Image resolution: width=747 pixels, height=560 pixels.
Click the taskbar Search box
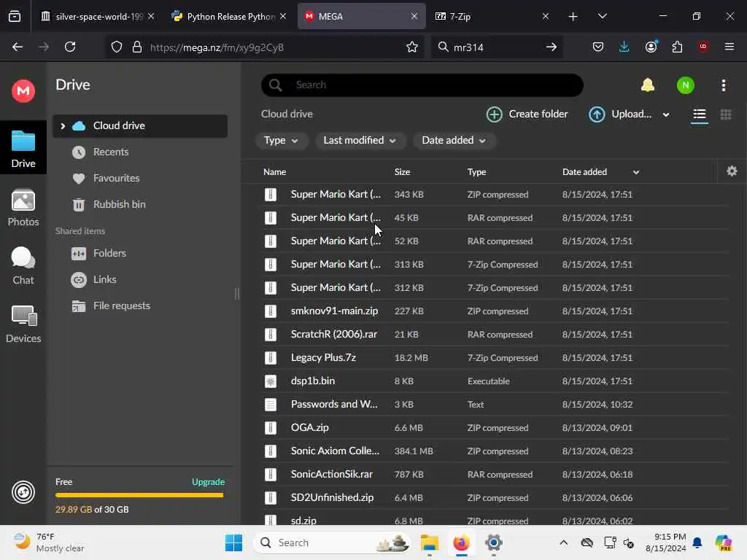(332, 542)
